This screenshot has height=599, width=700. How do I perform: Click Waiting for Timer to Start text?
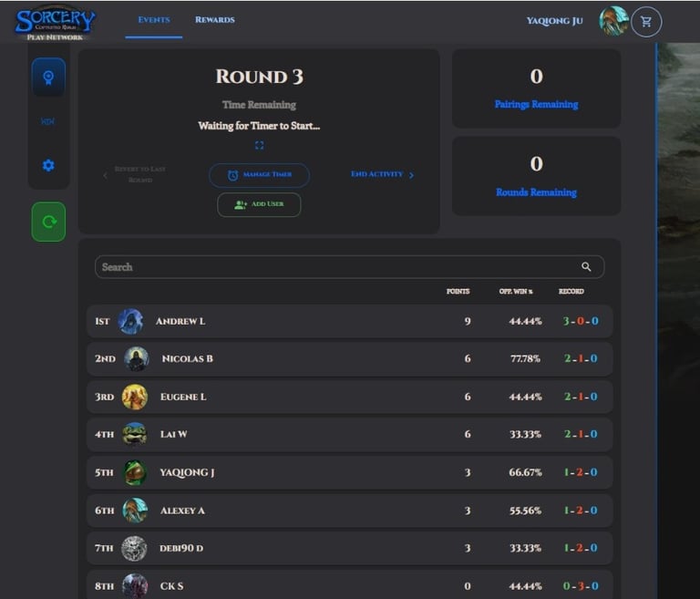point(259,126)
